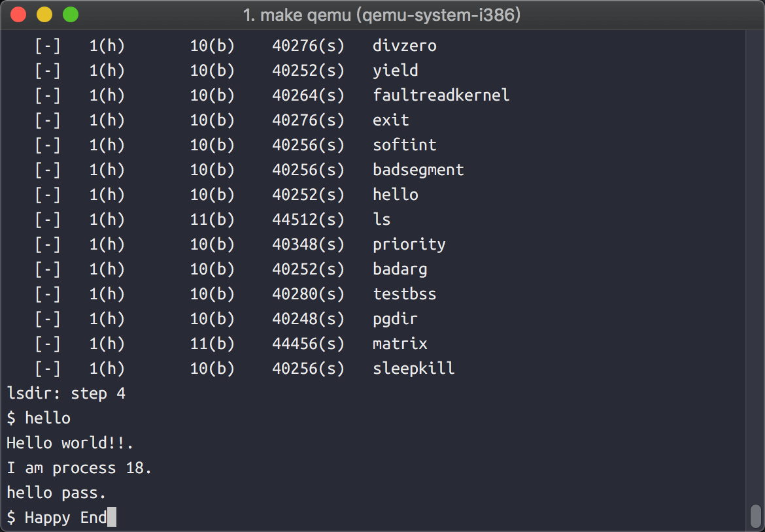Click the 'Hello world!!.' output line
This screenshot has height=532, width=765.
coord(70,443)
